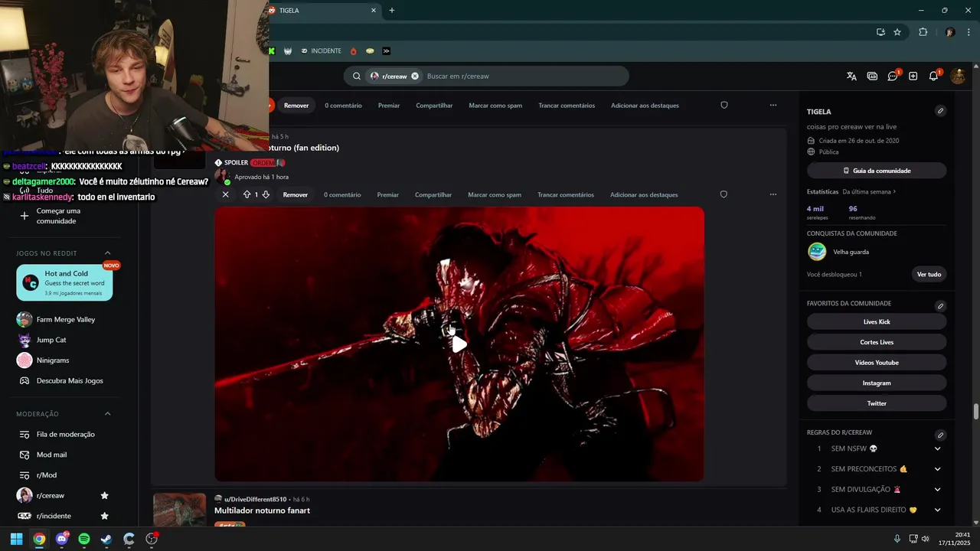The image size is (980, 551).
Task: Open the Kick bookmark in bookmarks bar
Action: click(x=271, y=51)
